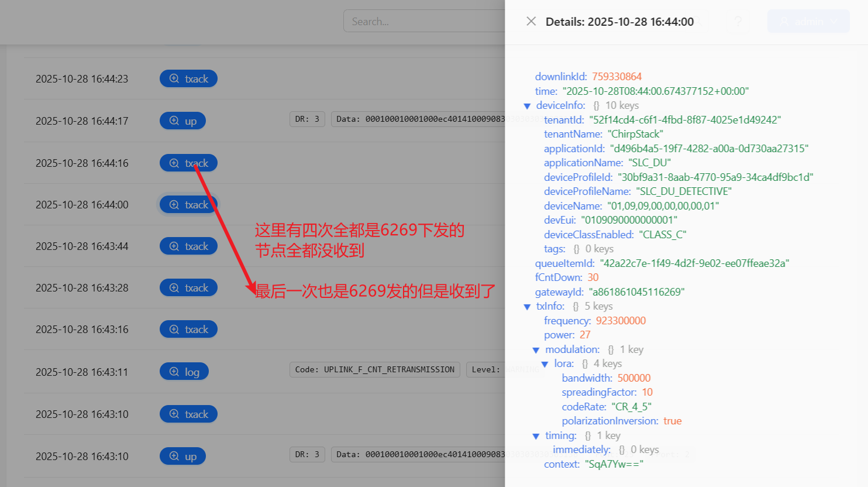Close the Details drawer with X icon

pos(531,22)
